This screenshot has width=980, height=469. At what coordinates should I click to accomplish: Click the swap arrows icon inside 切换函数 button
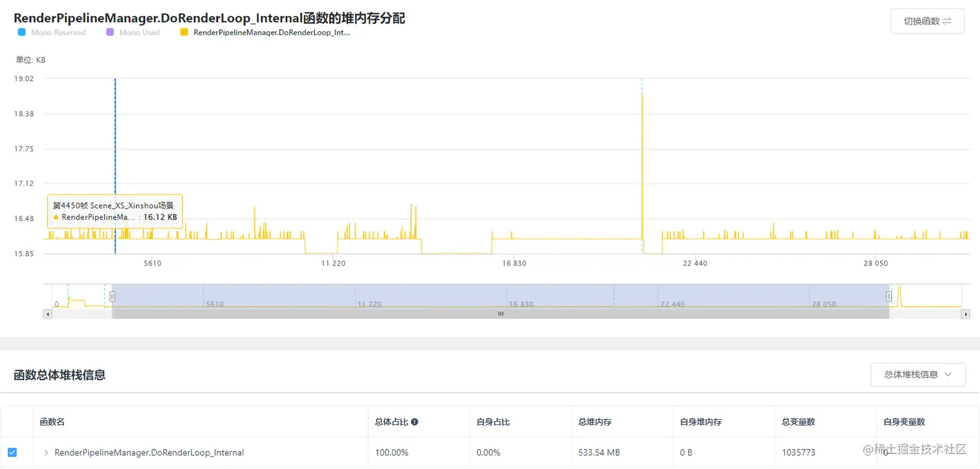coord(948,21)
